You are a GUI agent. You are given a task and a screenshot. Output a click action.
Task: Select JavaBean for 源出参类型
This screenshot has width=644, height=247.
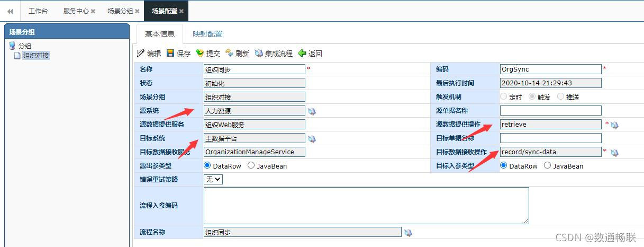click(251, 166)
